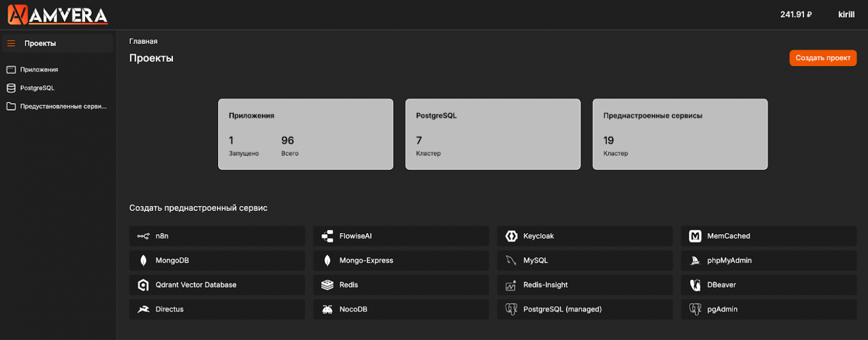
Task: Click the Главная breadcrumb link
Action: [x=143, y=41]
